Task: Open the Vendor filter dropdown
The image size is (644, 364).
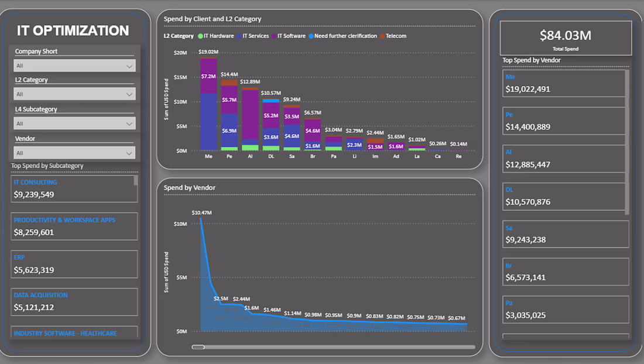Action: click(x=74, y=153)
